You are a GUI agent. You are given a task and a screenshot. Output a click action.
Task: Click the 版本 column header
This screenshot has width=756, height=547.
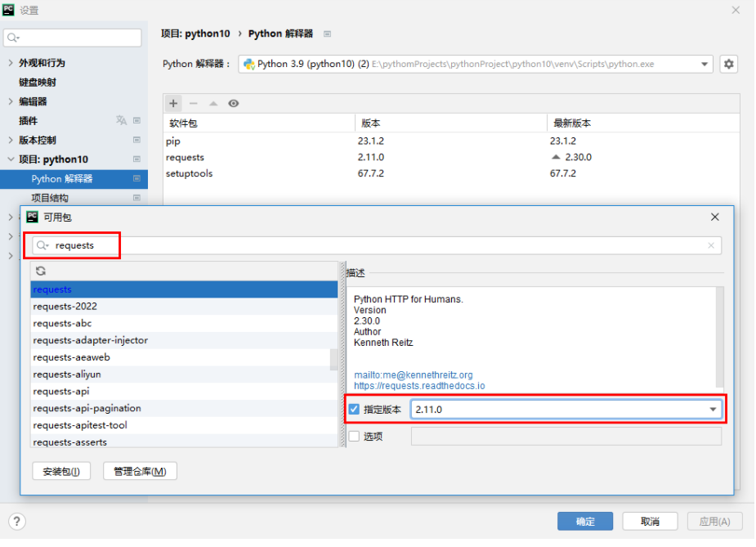(451, 123)
